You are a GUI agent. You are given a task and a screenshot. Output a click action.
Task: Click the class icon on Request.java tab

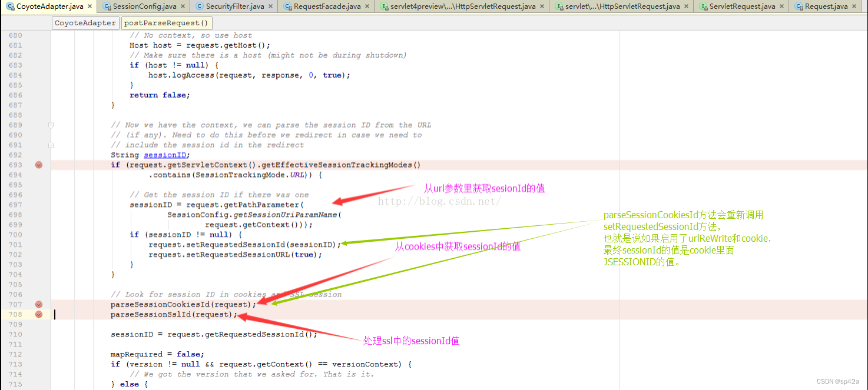(799, 6)
